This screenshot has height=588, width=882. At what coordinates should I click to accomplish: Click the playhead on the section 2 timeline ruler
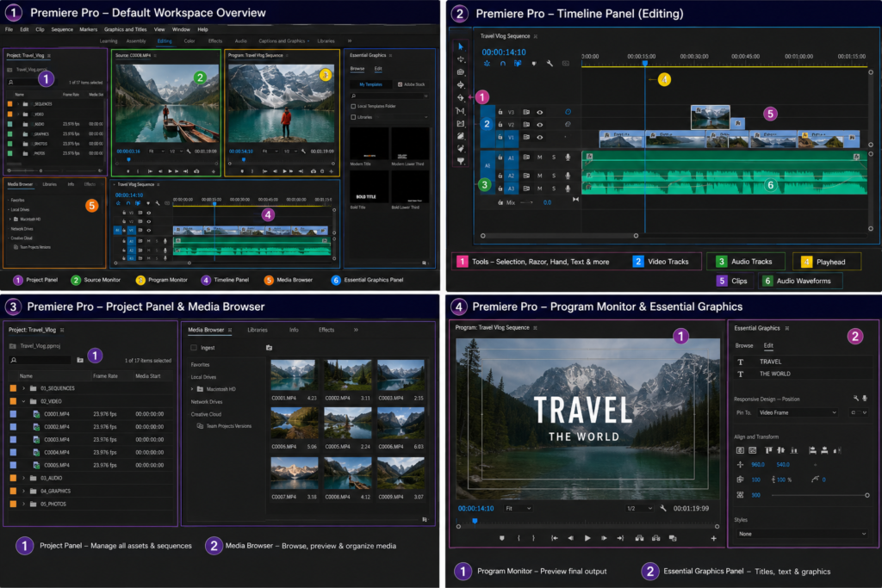645,64
